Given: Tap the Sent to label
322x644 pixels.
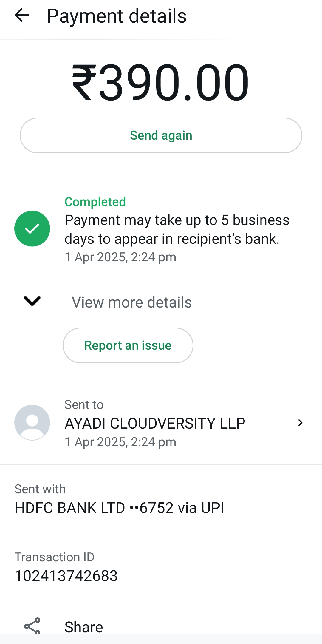Looking at the screenshot, I should 84,405.
